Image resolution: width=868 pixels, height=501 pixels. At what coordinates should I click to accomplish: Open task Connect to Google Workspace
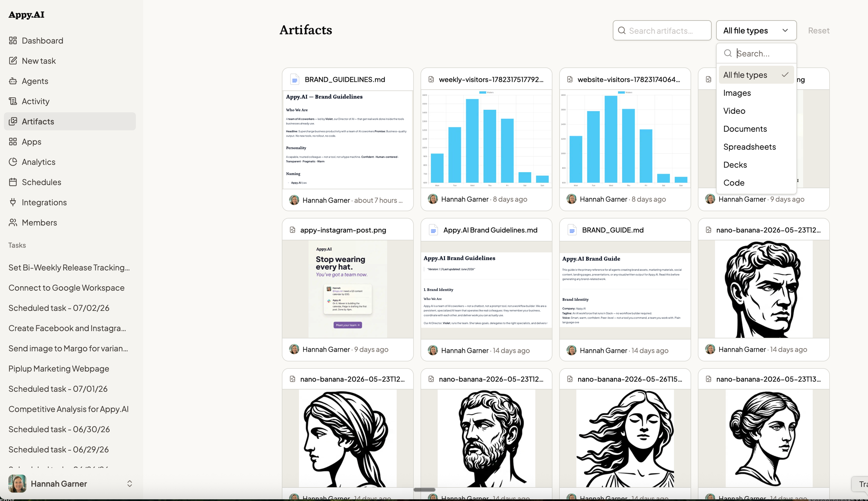tap(66, 288)
